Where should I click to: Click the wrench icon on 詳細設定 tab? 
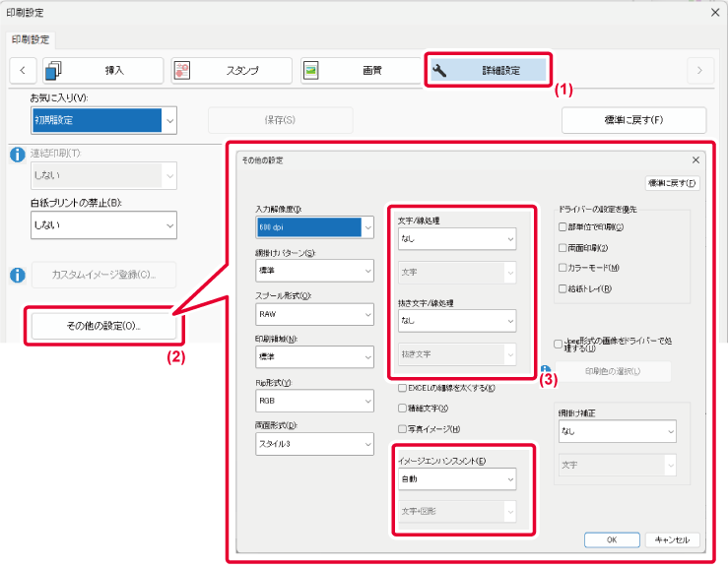pos(440,70)
